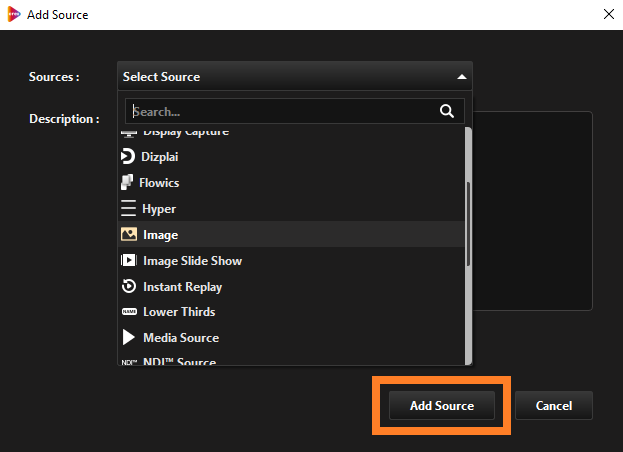Choose Flowics from the source list
The height and width of the screenshot is (452, 623).
pyautogui.click(x=291, y=182)
